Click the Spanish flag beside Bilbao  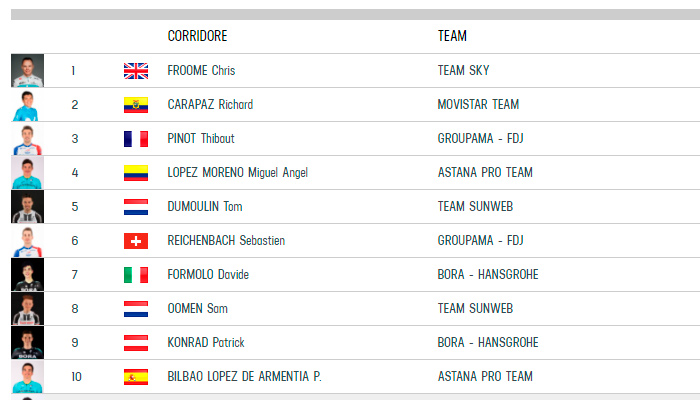click(135, 377)
